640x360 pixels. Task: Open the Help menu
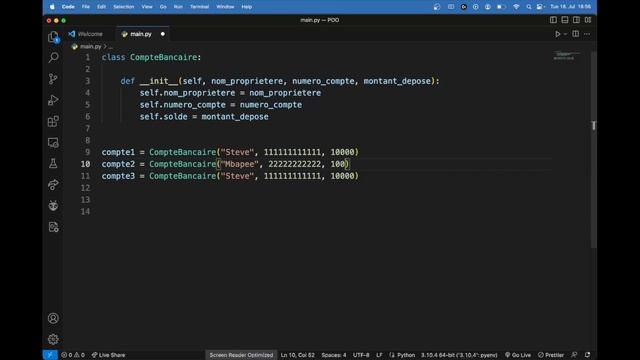click(x=247, y=7)
